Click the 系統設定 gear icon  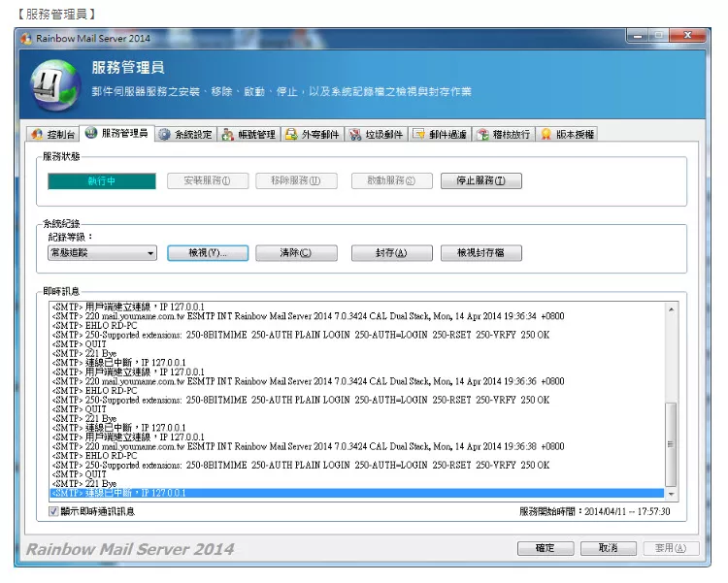tap(165, 135)
